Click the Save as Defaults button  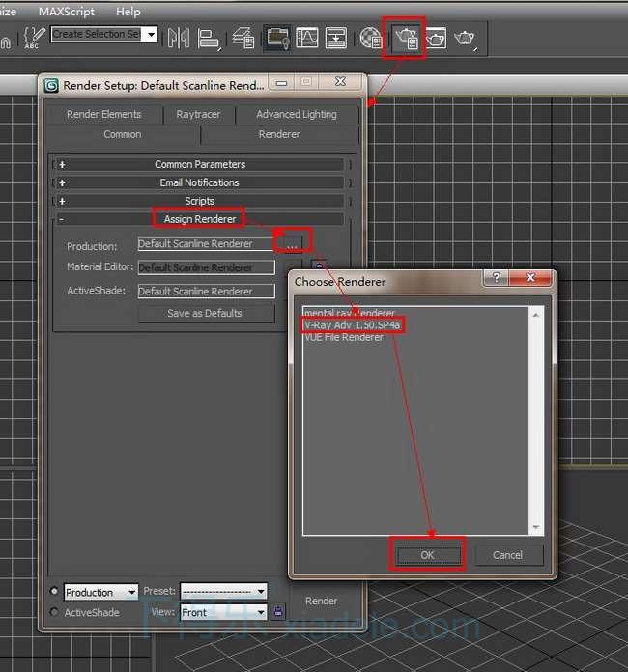coord(205,314)
